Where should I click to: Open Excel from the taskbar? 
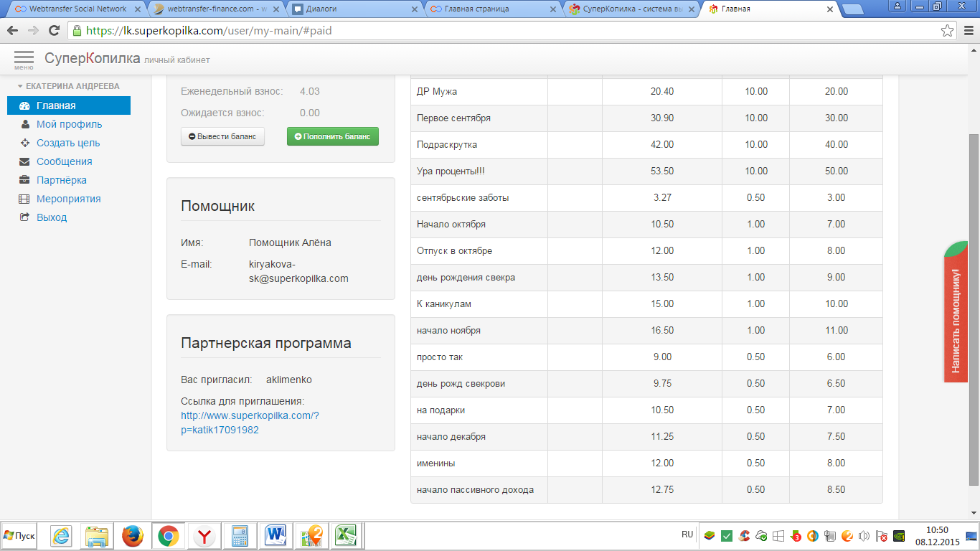(x=347, y=536)
